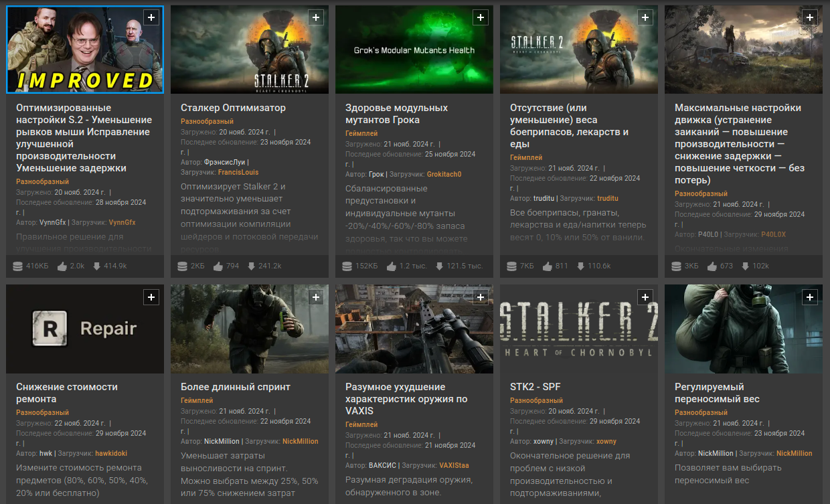Image resolution: width=830 pixels, height=504 pixels.
Task: Click file size icon next to 152КБ
Action: click(x=347, y=266)
